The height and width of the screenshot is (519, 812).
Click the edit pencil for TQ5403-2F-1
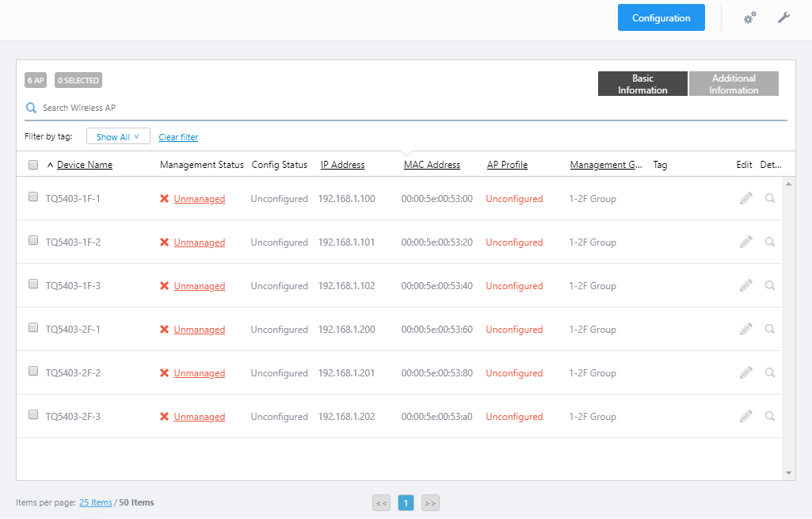pos(745,329)
